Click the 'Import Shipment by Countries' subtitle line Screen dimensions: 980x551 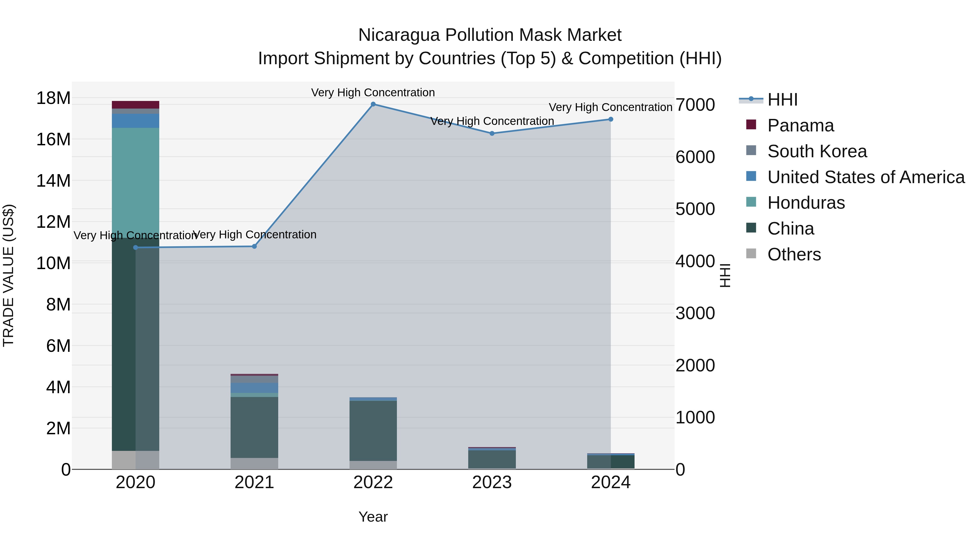coord(490,59)
